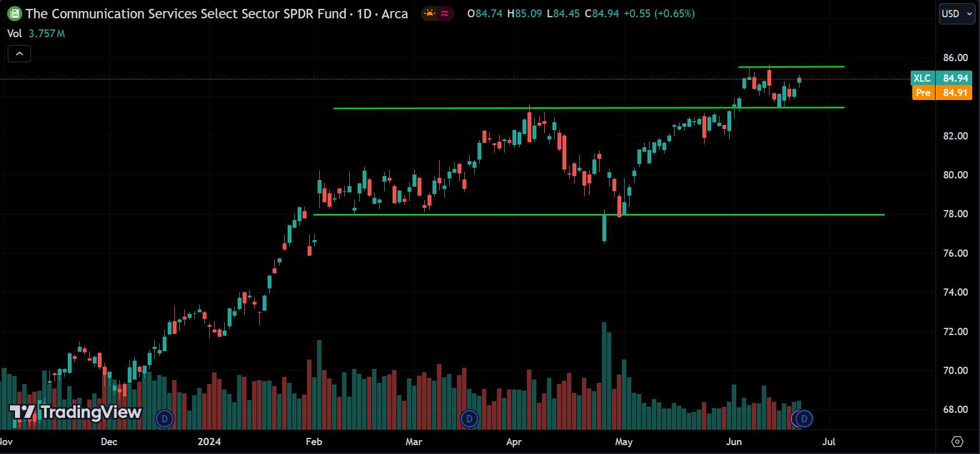Click the Jul time axis label
The image size is (980, 454).
click(x=829, y=442)
